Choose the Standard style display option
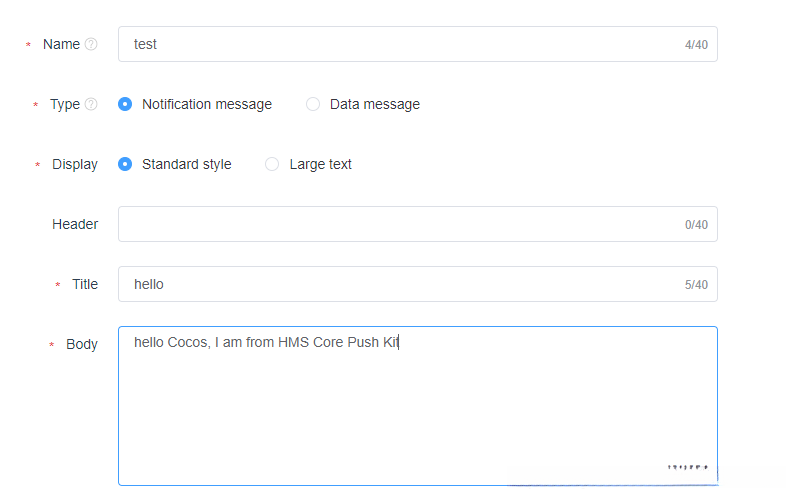The height and width of the screenshot is (498, 792). (125, 164)
